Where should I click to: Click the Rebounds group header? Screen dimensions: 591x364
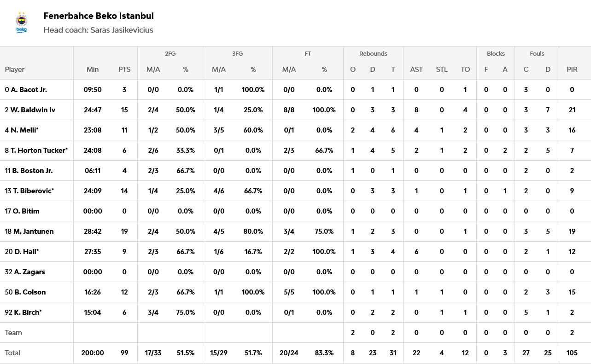(373, 54)
